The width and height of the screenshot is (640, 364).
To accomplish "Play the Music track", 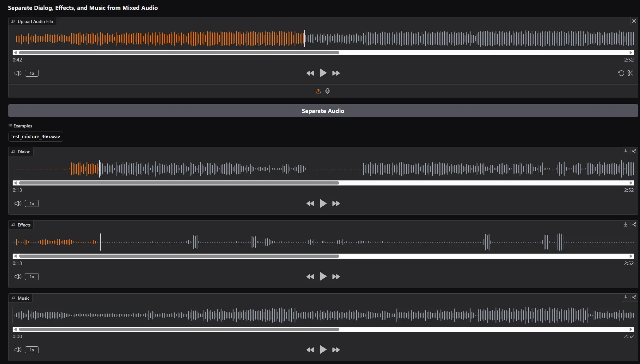I will [323, 350].
